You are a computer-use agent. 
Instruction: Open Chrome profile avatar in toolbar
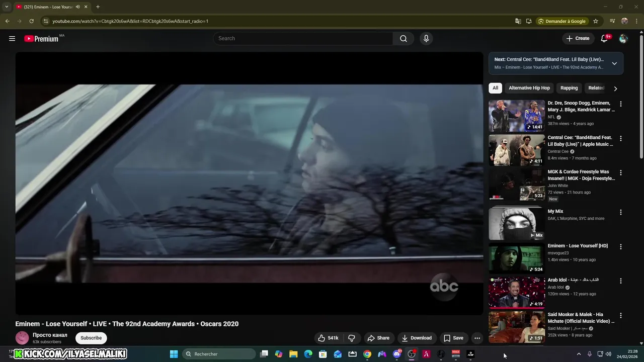[624, 21]
